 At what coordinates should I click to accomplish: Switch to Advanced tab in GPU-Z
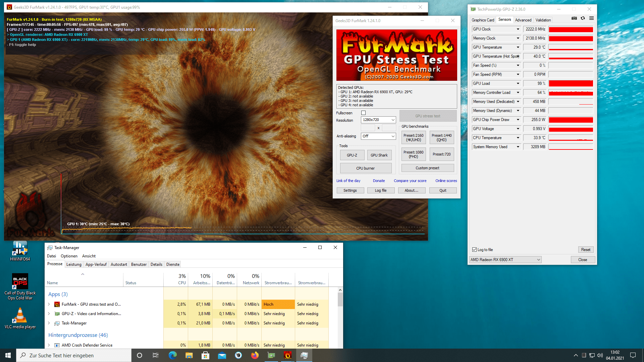[523, 20]
